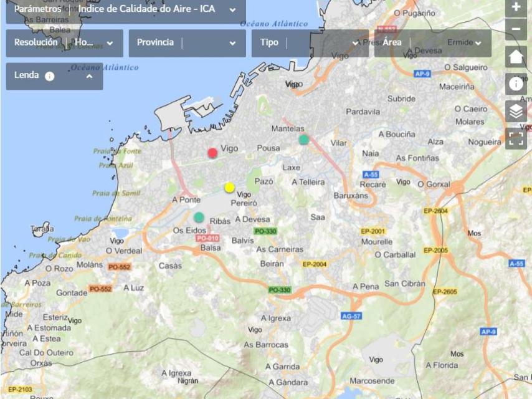Select the red air quality station marker
This screenshot has width=532, height=399.
(212, 153)
